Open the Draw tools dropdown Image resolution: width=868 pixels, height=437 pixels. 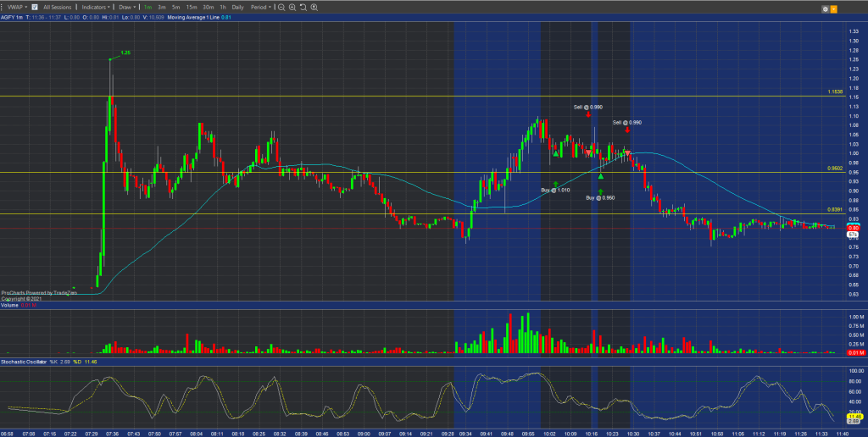pos(127,7)
